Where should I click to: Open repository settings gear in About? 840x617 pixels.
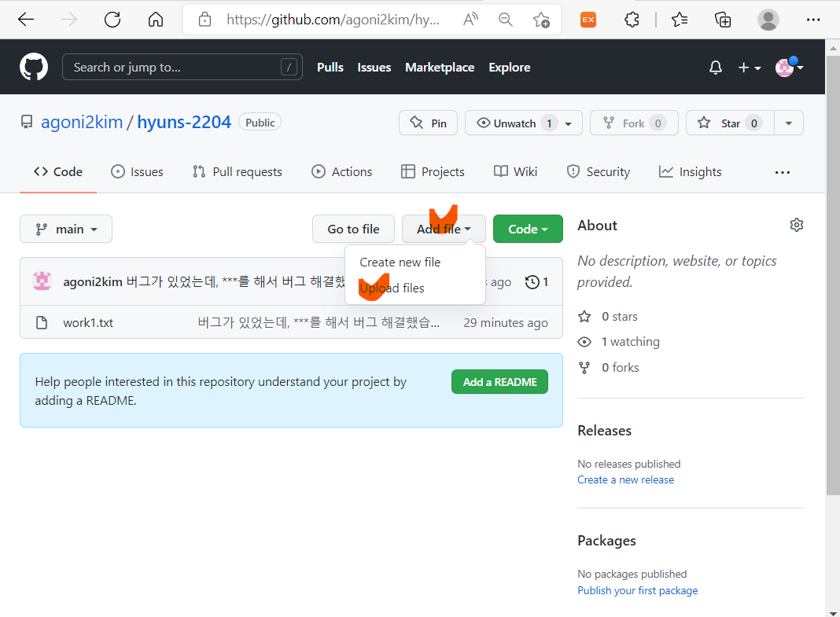pos(797,225)
